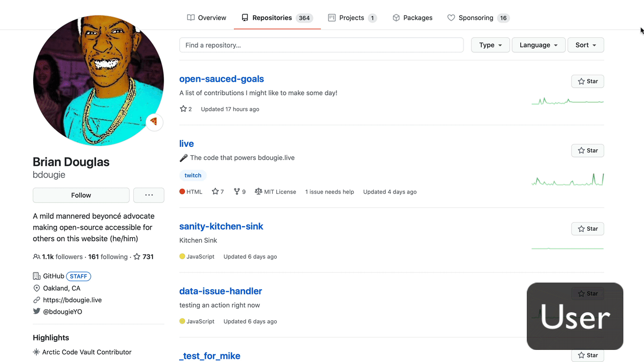Star the sanity-kitchen-sink repository
This screenshot has height=362, width=644.
587,229
